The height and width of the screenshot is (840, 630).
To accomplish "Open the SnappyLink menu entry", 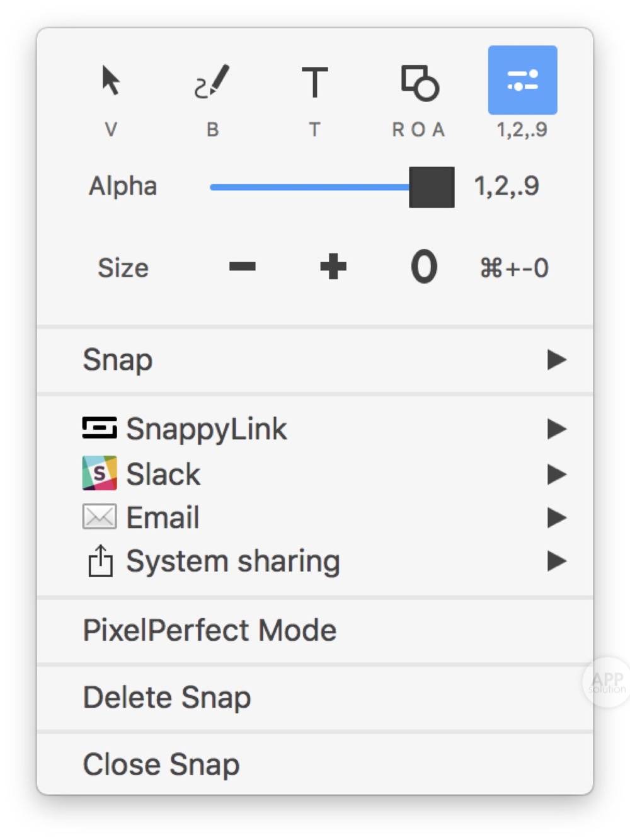I will [207, 429].
